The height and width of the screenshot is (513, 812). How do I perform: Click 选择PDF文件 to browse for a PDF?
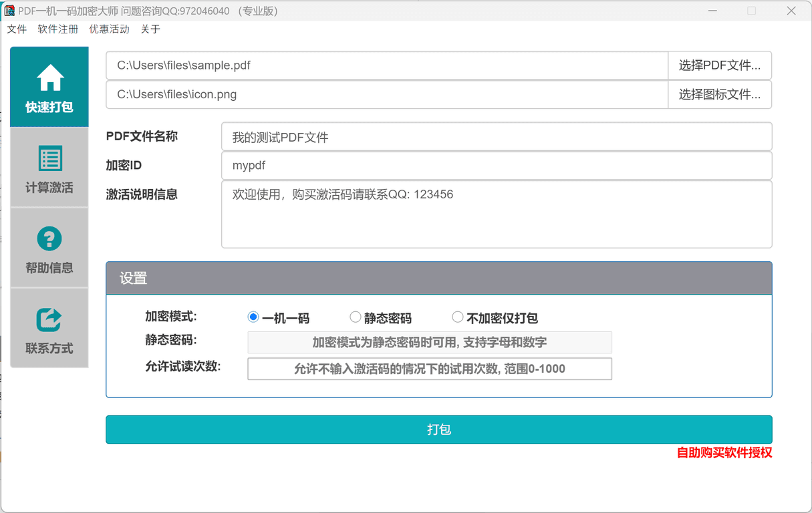pyautogui.click(x=720, y=65)
